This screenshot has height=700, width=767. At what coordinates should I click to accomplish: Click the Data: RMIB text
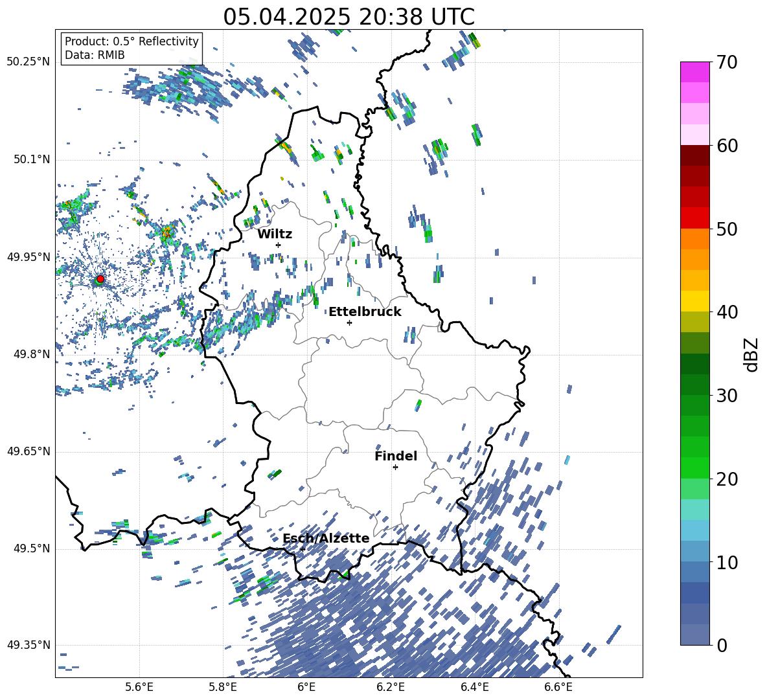[x=95, y=55]
